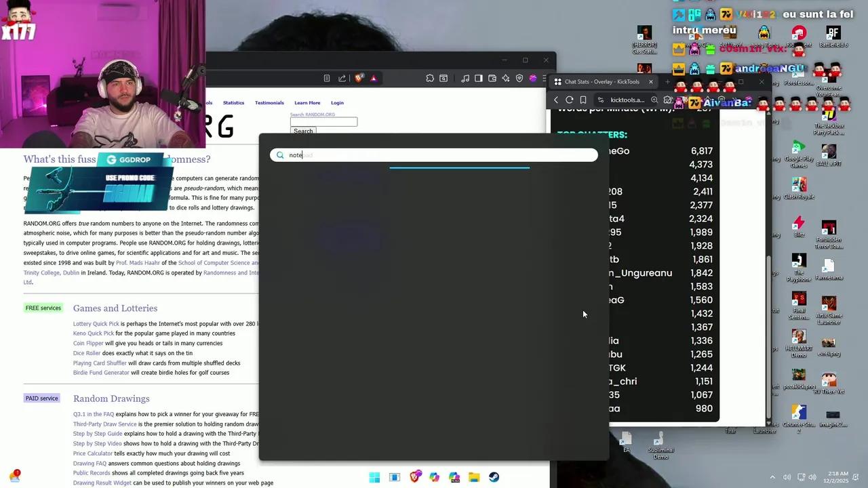Viewport: 868px width, 488px height.
Task: Go back in the KickTools window
Action: [556, 100]
